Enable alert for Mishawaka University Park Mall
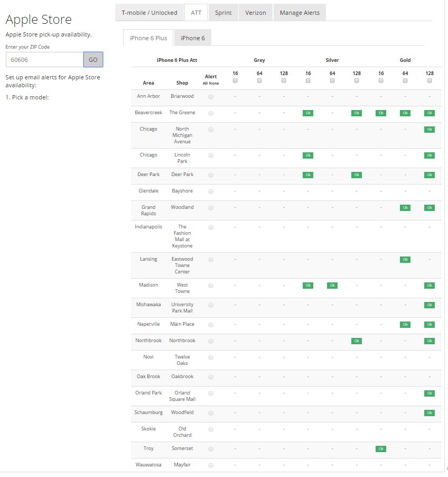Image resolution: width=448 pixels, height=477 pixels. [211, 305]
